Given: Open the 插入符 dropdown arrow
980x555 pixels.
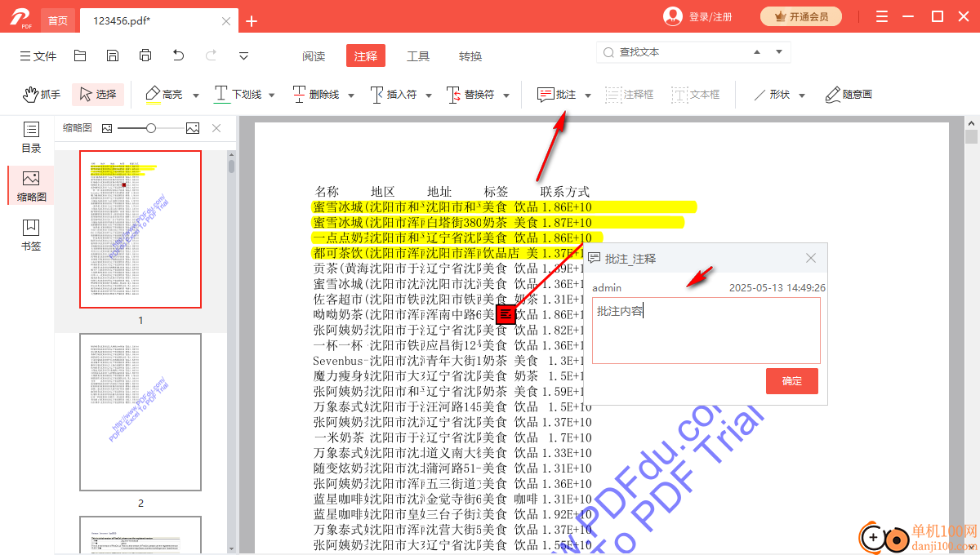Looking at the screenshot, I should point(429,95).
